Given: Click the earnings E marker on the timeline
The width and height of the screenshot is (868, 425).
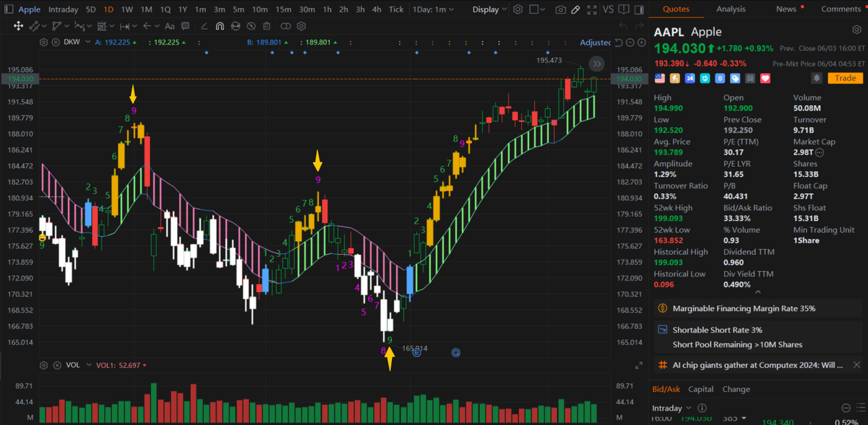Looking at the screenshot, I should (x=417, y=352).
